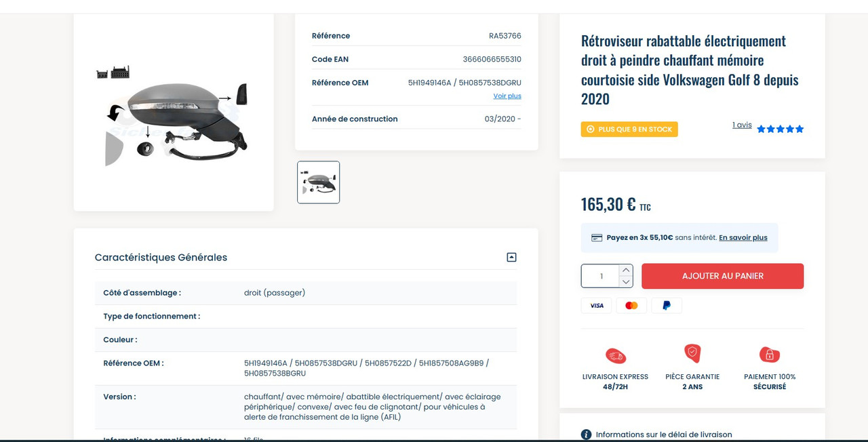This screenshot has width=868, height=442.
Task: Open the Voir plus OEM link
Action: pyautogui.click(x=507, y=96)
